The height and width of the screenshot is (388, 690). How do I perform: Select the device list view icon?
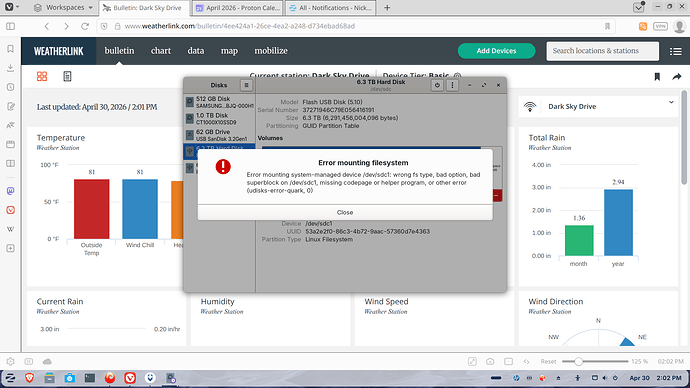pos(67,77)
